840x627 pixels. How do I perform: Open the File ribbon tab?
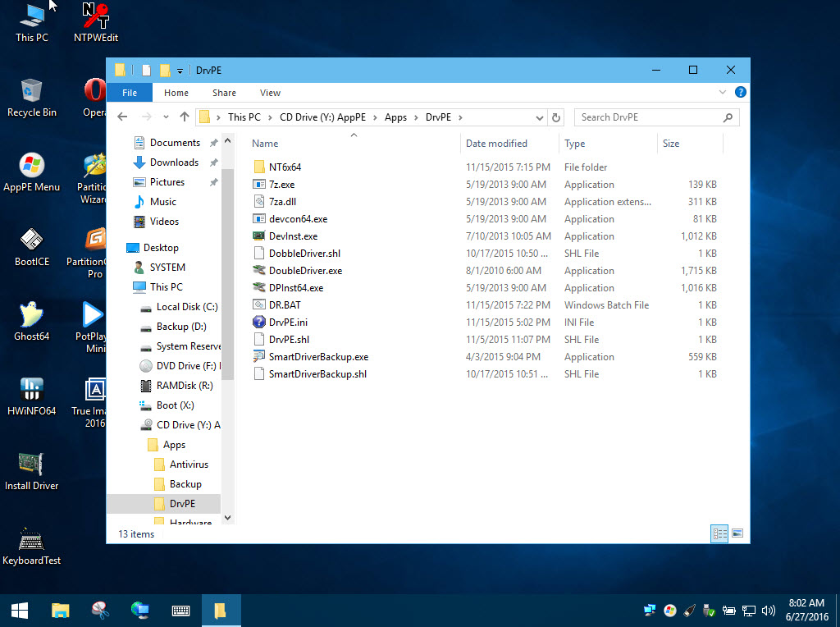[x=130, y=93]
